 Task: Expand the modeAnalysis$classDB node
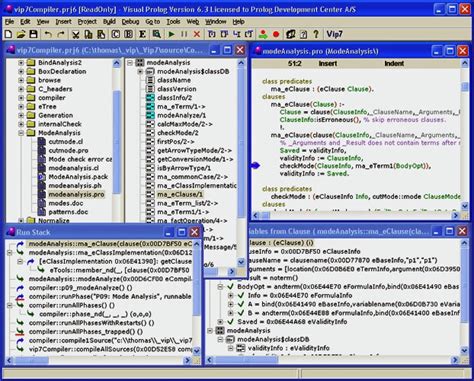point(140,71)
